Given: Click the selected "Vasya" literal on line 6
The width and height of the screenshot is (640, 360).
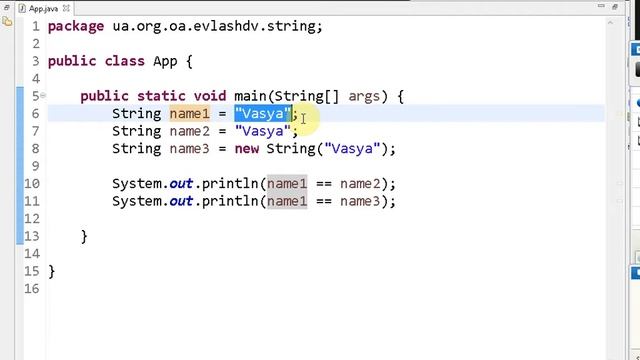Looking at the screenshot, I should point(263,113).
